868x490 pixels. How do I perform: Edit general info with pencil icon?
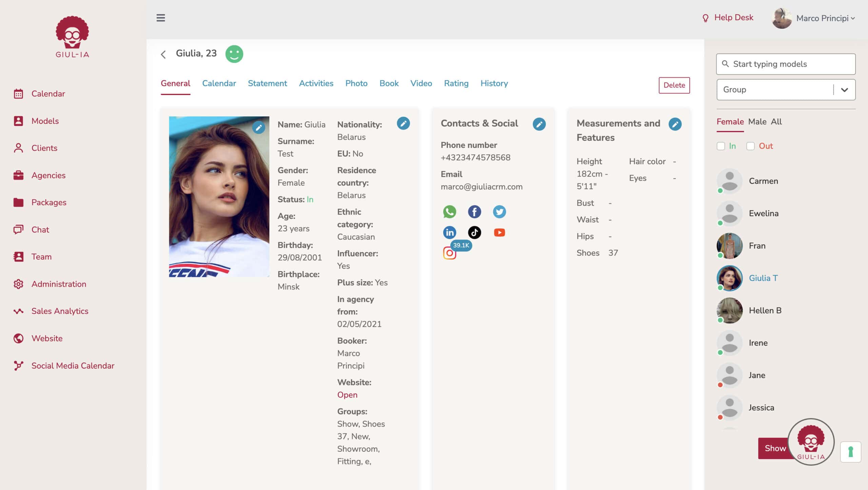[x=403, y=124]
